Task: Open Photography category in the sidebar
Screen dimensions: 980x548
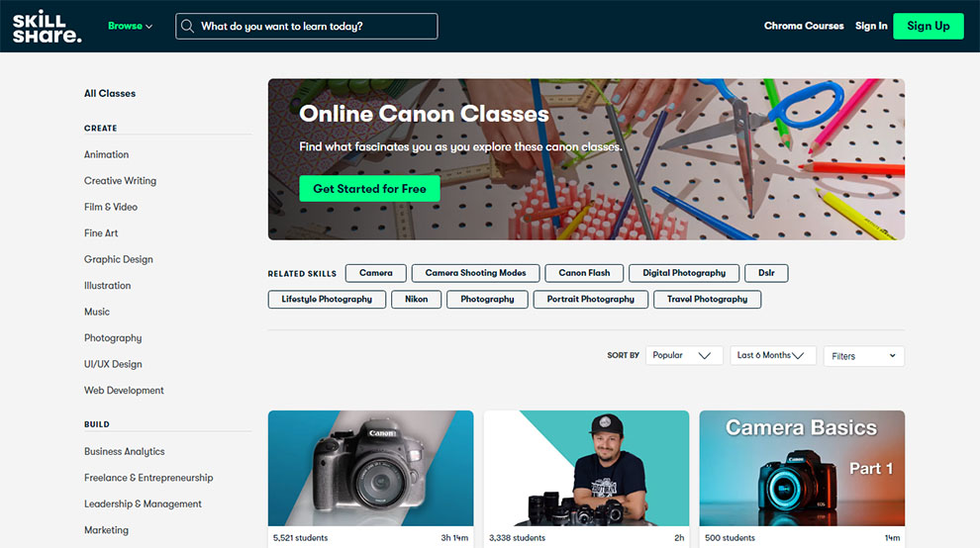Action: [x=113, y=338]
